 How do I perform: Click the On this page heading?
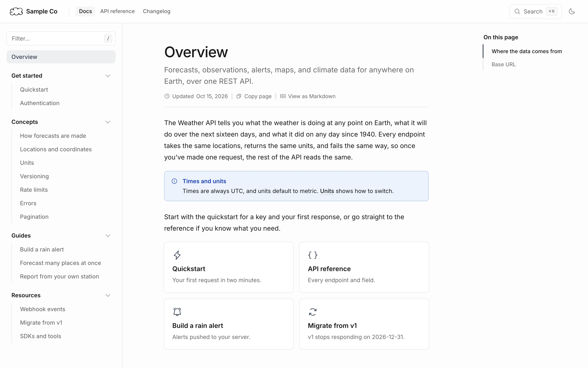pyautogui.click(x=501, y=37)
